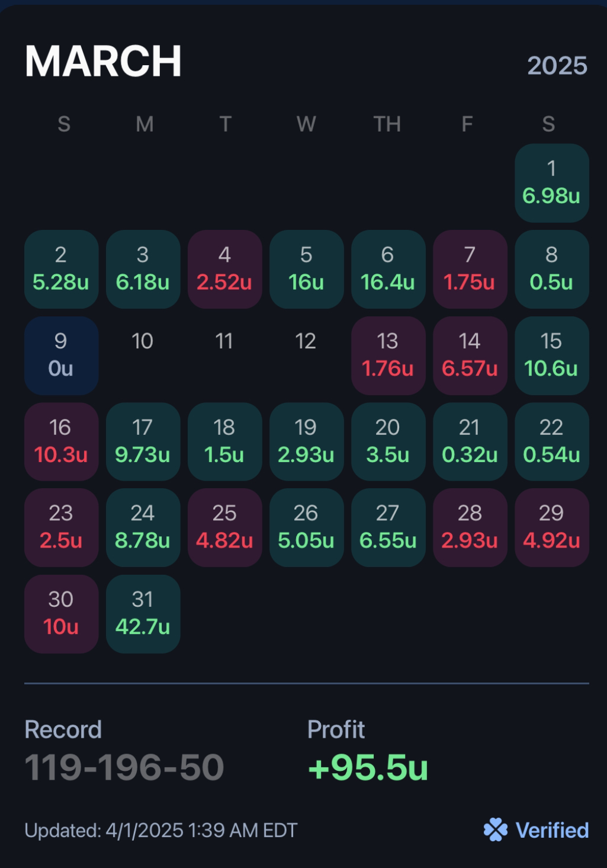Select March 30 cell showing 10u loss
The width and height of the screenshot is (607, 868).
pyautogui.click(x=62, y=614)
